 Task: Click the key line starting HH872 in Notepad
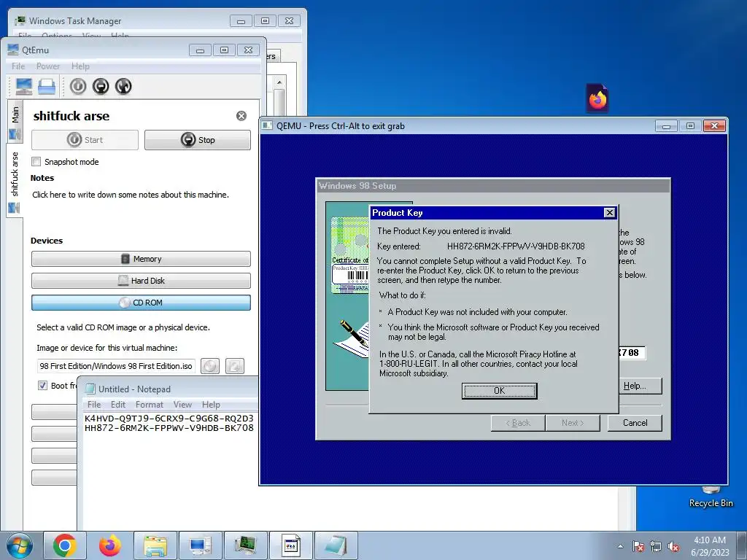(169, 427)
